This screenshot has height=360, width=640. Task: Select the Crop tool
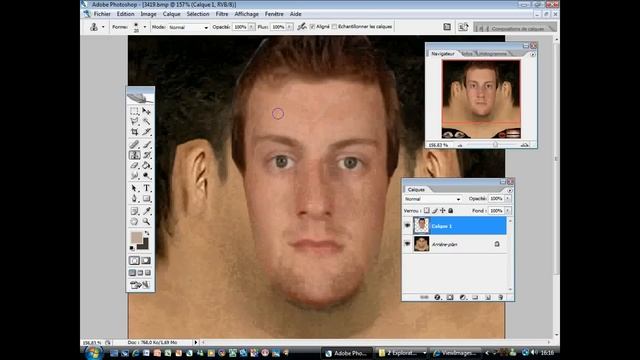tap(134, 132)
